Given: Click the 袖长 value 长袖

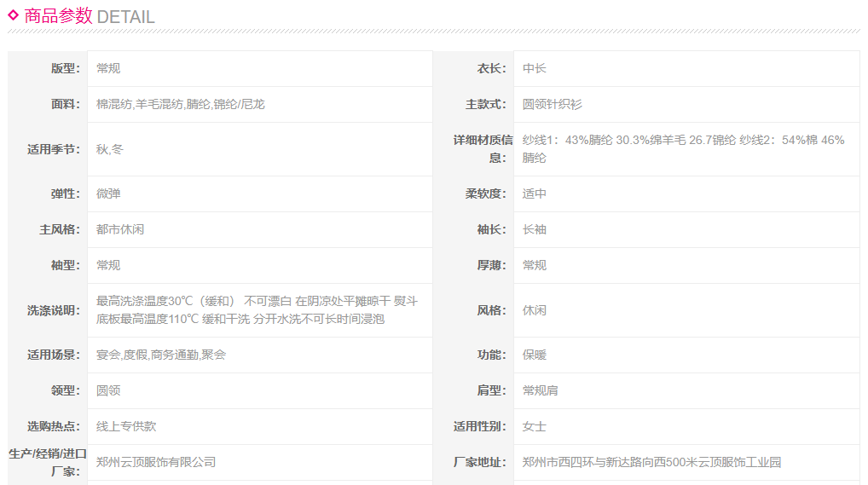Looking at the screenshot, I should click(x=534, y=229).
